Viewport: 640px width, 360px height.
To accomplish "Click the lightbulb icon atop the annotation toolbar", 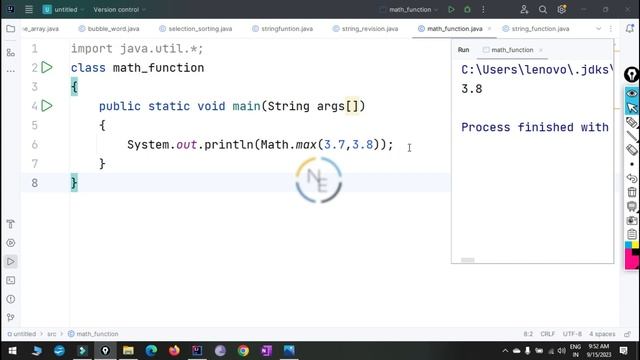I will (632, 75).
